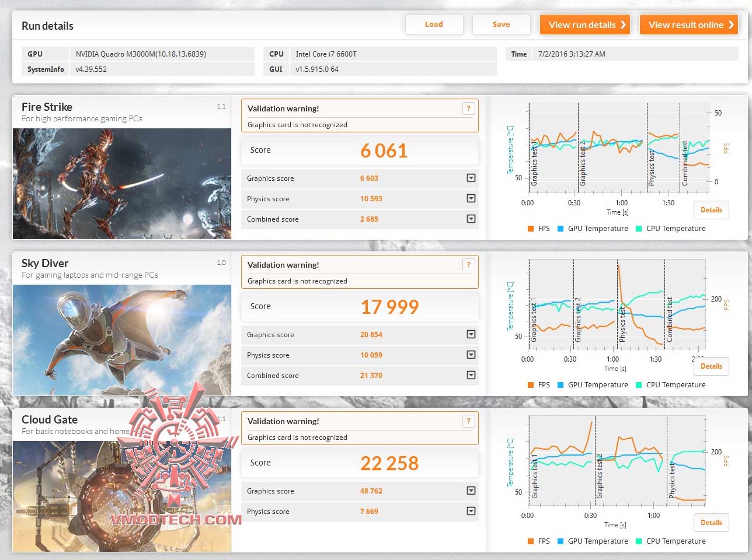Expand Fire Strike Graphics score 6 603

(x=471, y=178)
